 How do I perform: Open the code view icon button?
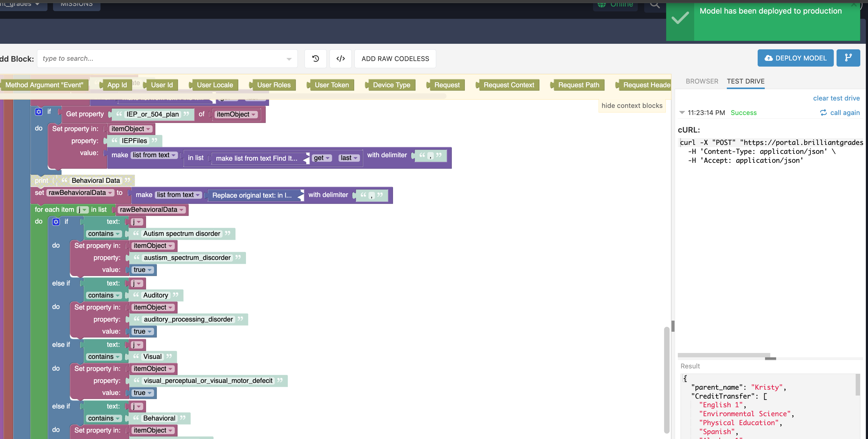coord(340,59)
